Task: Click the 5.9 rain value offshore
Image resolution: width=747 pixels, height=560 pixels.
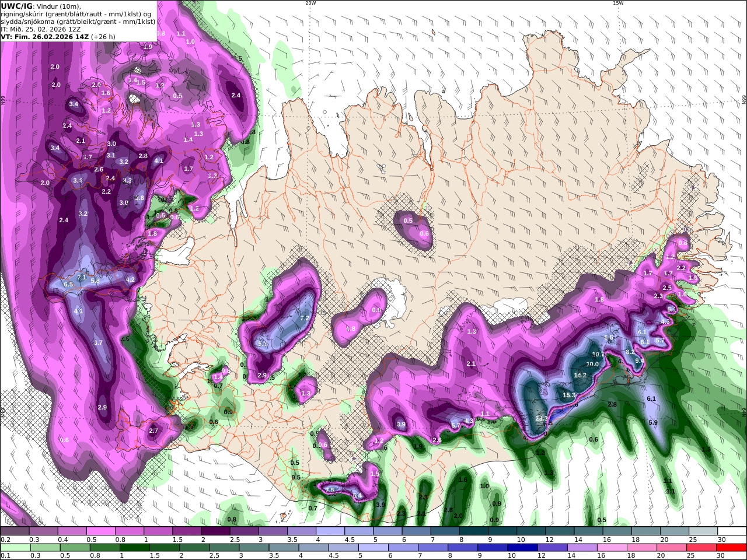Action: coord(653,422)
